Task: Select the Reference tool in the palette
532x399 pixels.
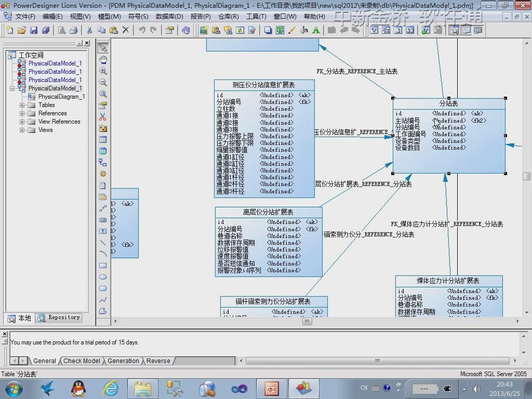Action: click(103, 163)
